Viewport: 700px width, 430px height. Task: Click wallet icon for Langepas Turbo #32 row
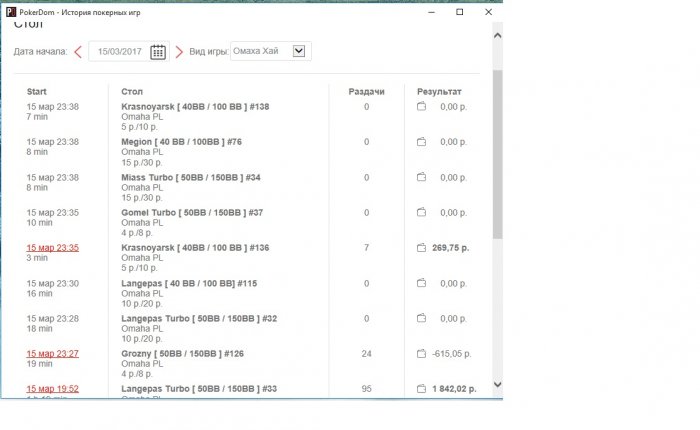click(x=421, y=318)
